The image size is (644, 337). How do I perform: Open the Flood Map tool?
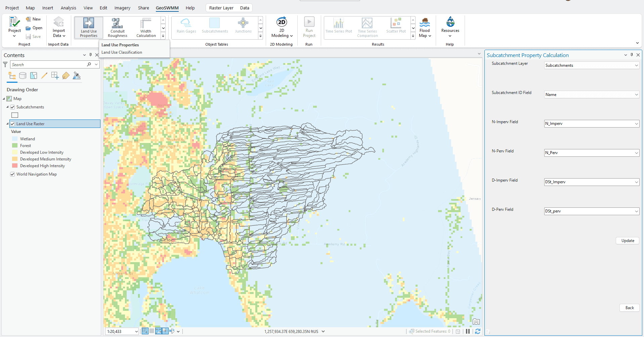click(425, 27)
